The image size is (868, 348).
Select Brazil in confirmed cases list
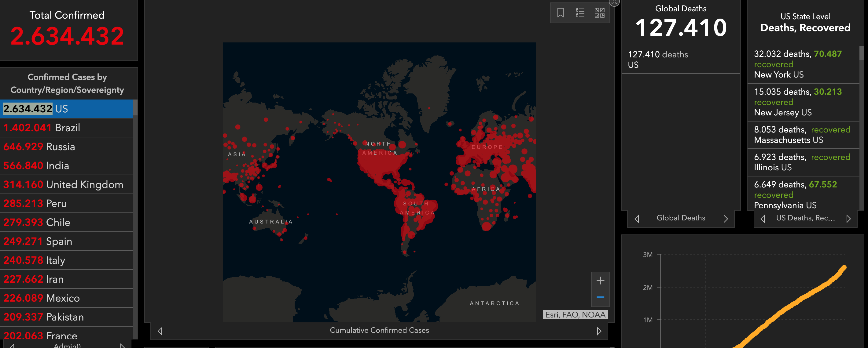[x=67, y=128]
